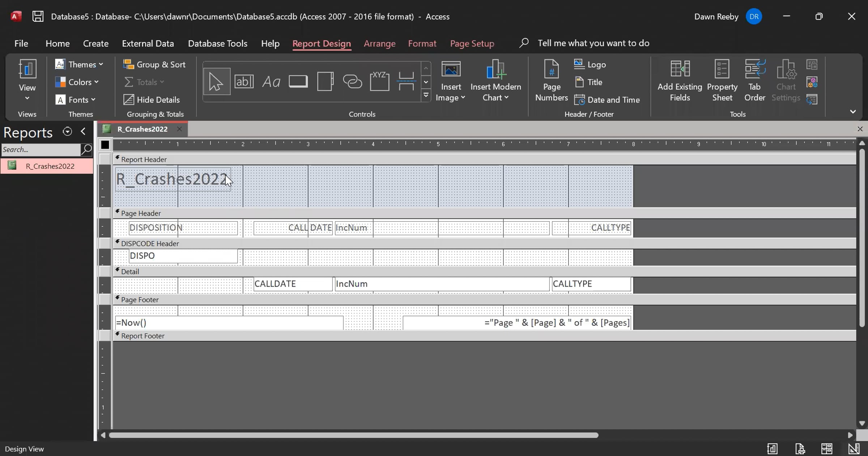Expand the Themes dropdown
The width and height of the screenshot is (868, 456).
coord(79,64)
